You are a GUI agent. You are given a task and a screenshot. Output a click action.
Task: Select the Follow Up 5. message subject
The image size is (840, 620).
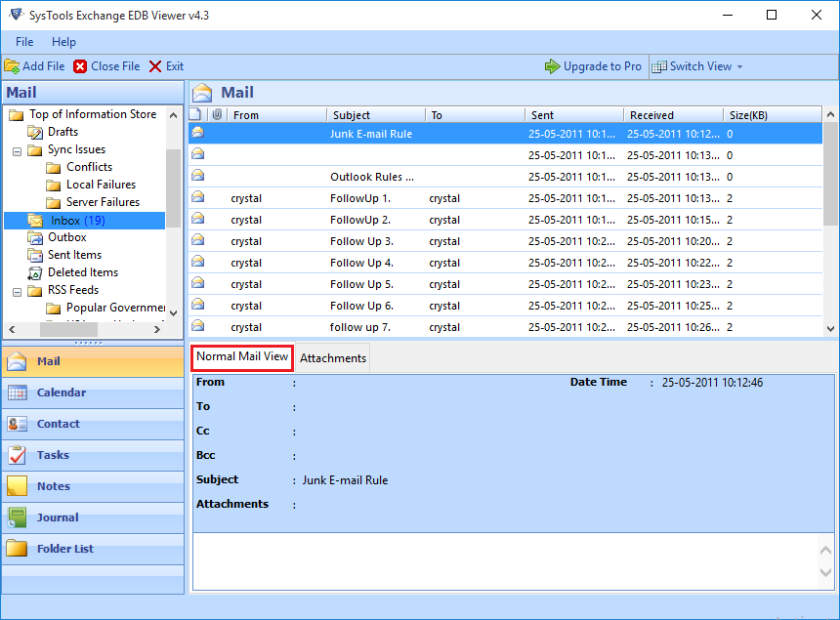pos(361,284)
